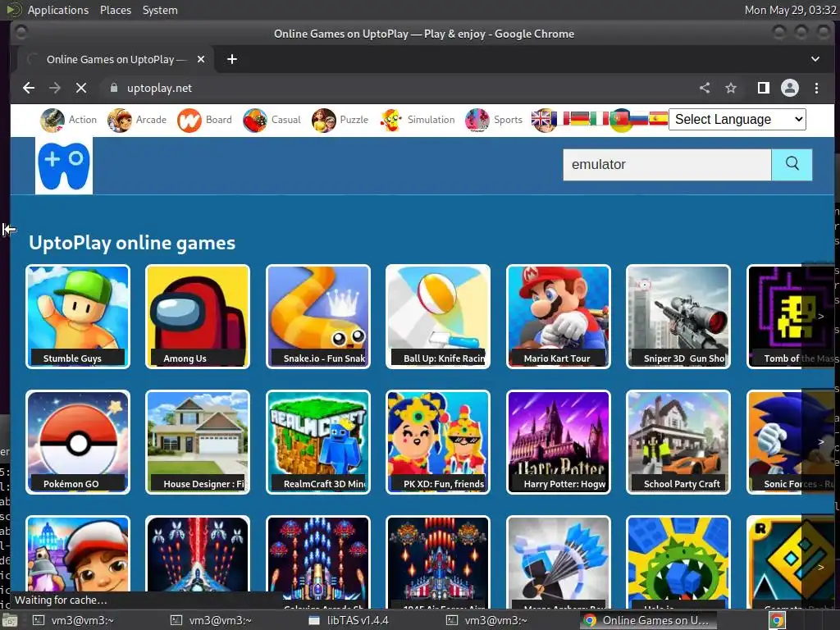Screen dimensions: 840x630
Task: Open the Sniper 3D game tile
Action: (x=678, y=317)
